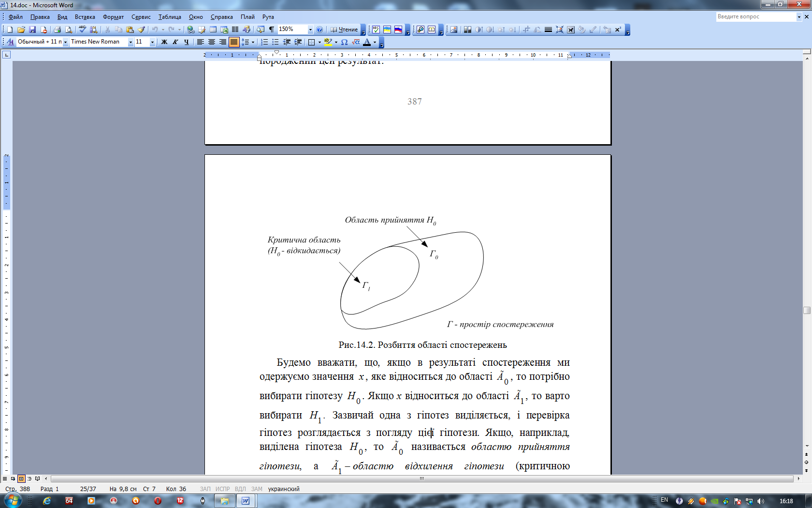Align text left
This screenshot has height=508, width=812.
pos(200,42)
